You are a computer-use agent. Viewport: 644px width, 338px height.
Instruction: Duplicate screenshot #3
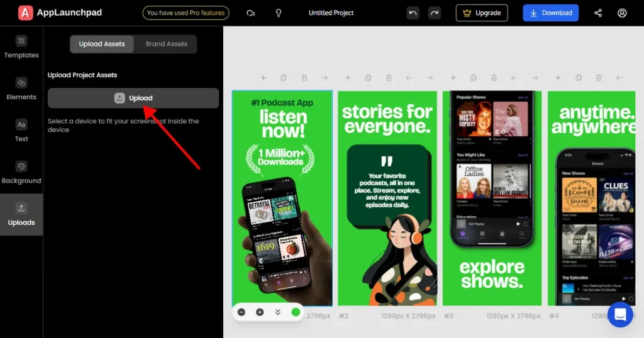click(473, 77)
